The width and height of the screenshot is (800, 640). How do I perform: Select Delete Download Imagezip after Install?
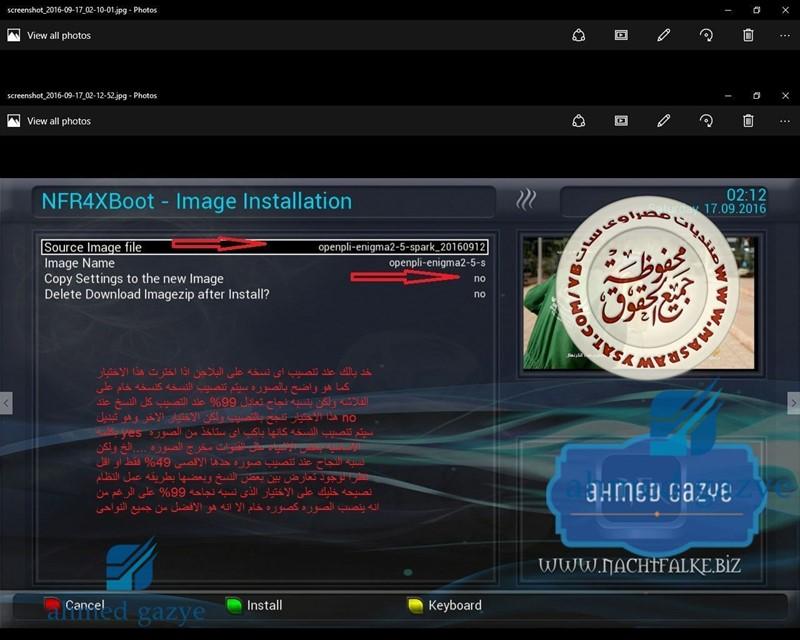click(265, 294)
